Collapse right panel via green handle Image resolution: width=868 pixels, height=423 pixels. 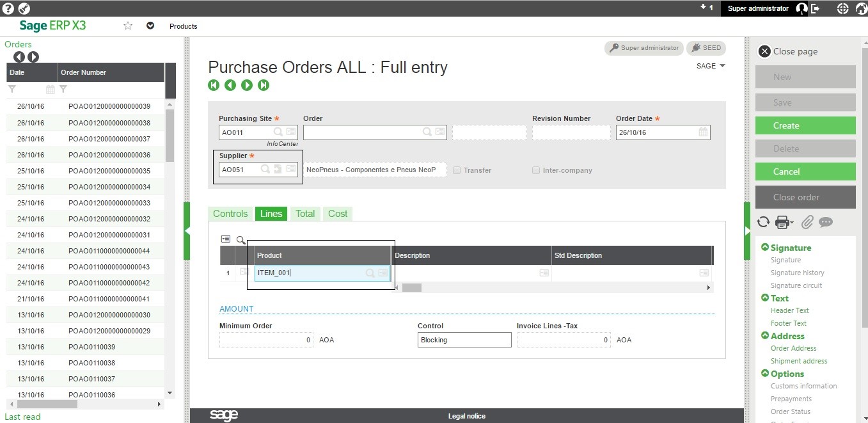click(747, 231)
